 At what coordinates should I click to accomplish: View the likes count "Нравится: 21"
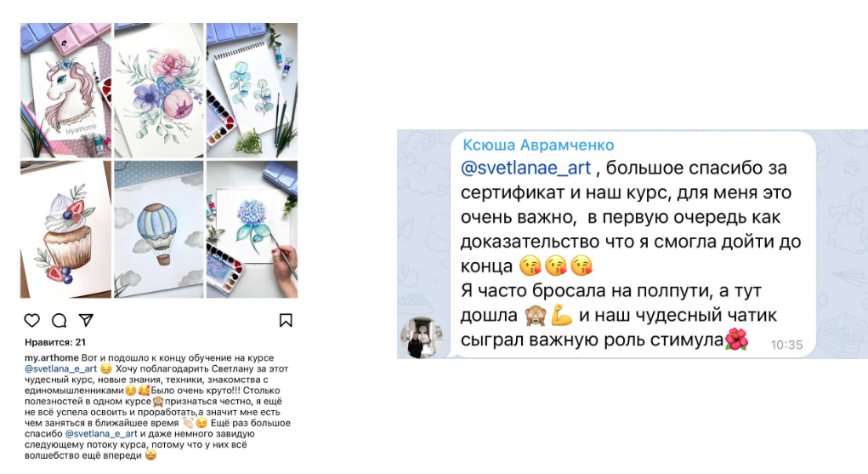55,342
